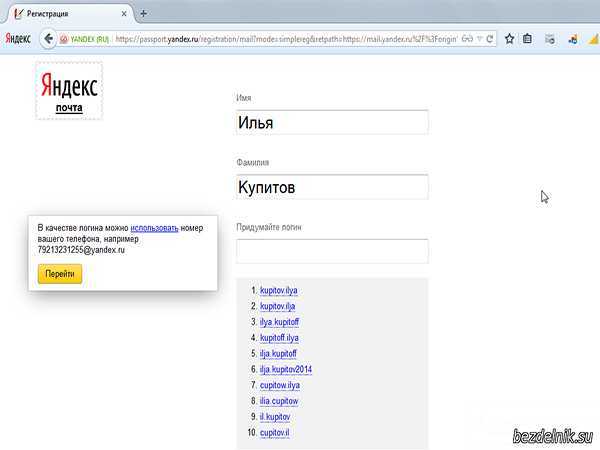This screenshot has width=600, height=450.
Task: Choose suggested login kupitov.ilja
Action: click(x=277, y=306)
